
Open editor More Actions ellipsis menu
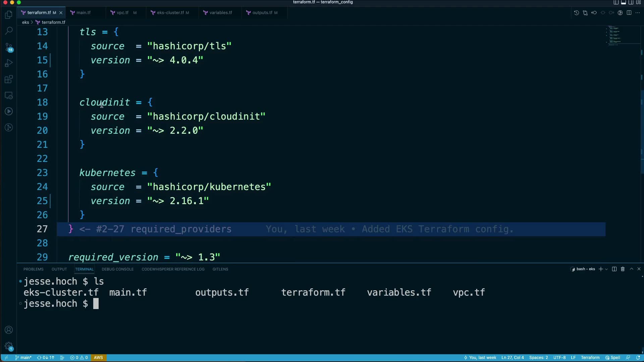click(x=638, y=13)
